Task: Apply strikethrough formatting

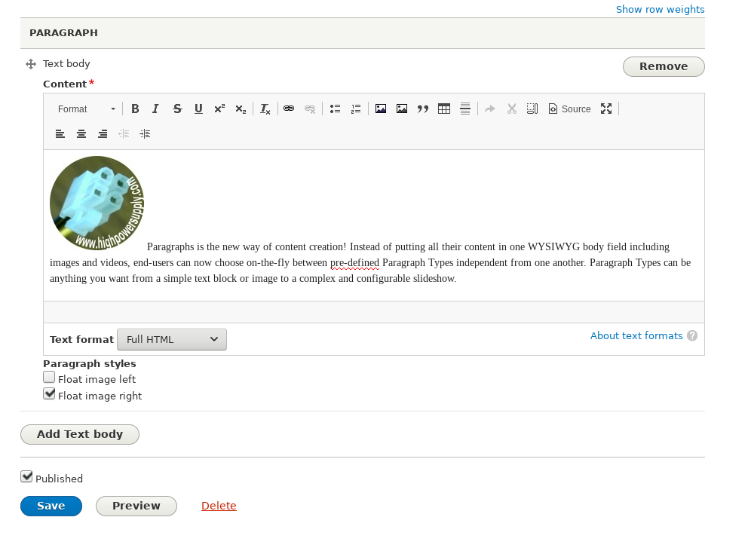Action: (177, 109)
